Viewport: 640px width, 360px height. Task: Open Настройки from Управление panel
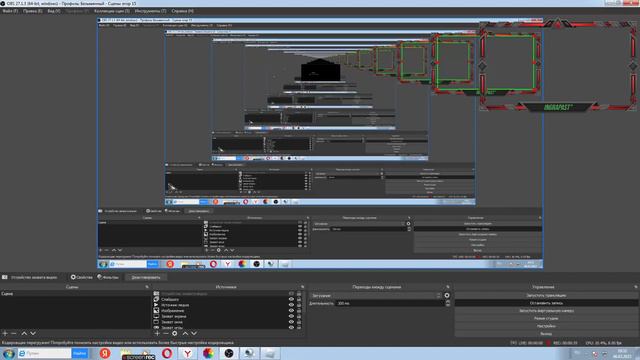point(546,326)
